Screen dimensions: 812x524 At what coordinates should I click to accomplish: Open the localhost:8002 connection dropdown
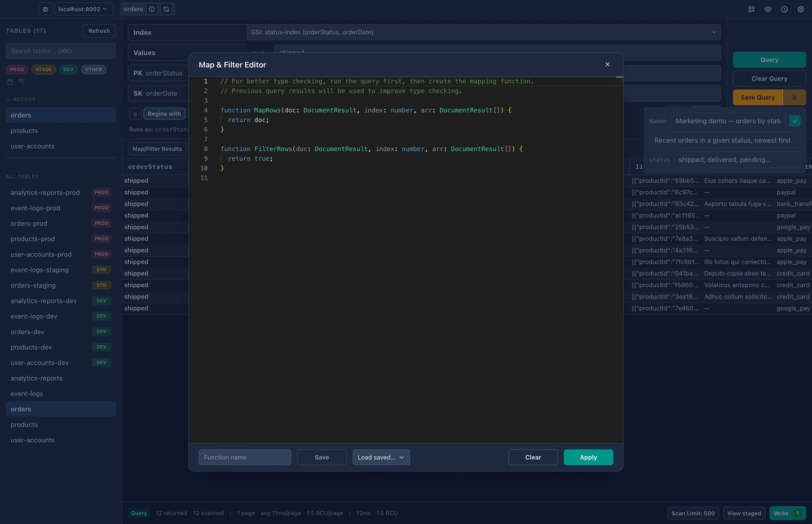pos(83,9)
